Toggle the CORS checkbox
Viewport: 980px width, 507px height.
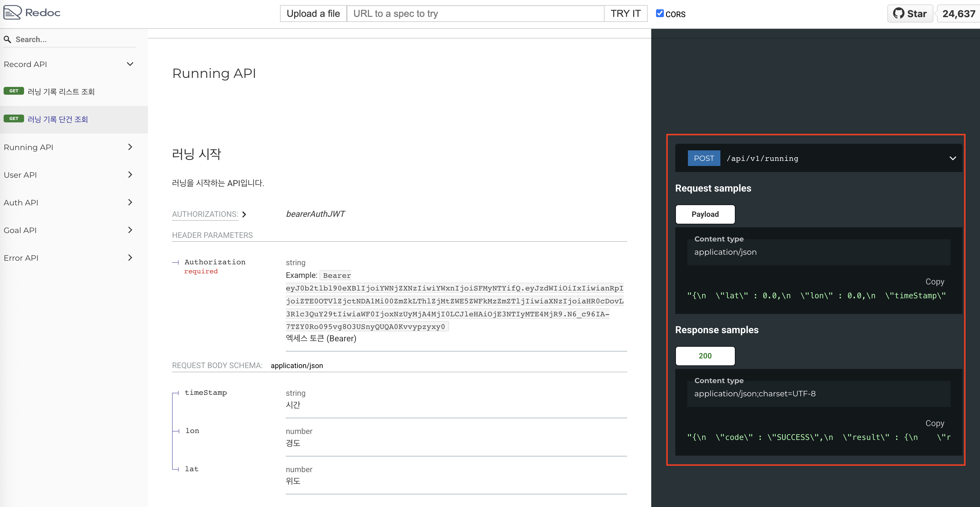660,13
